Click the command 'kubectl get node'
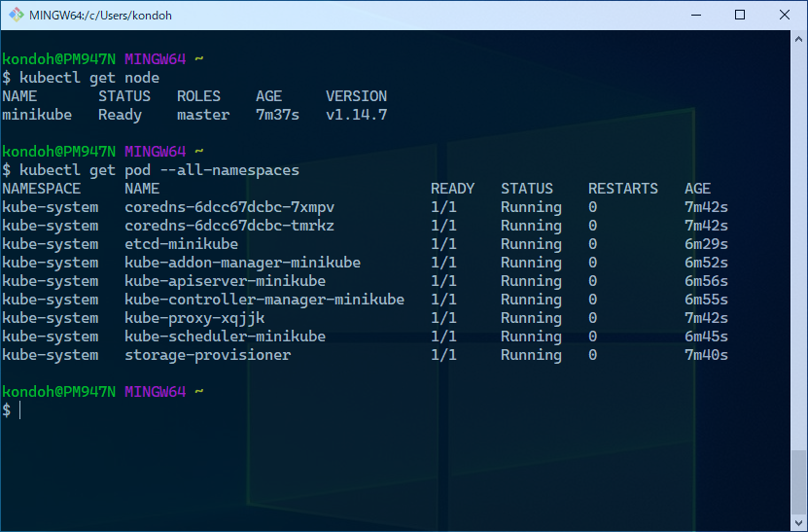Screen dimensions: 808x532 [x=89, y=78]
